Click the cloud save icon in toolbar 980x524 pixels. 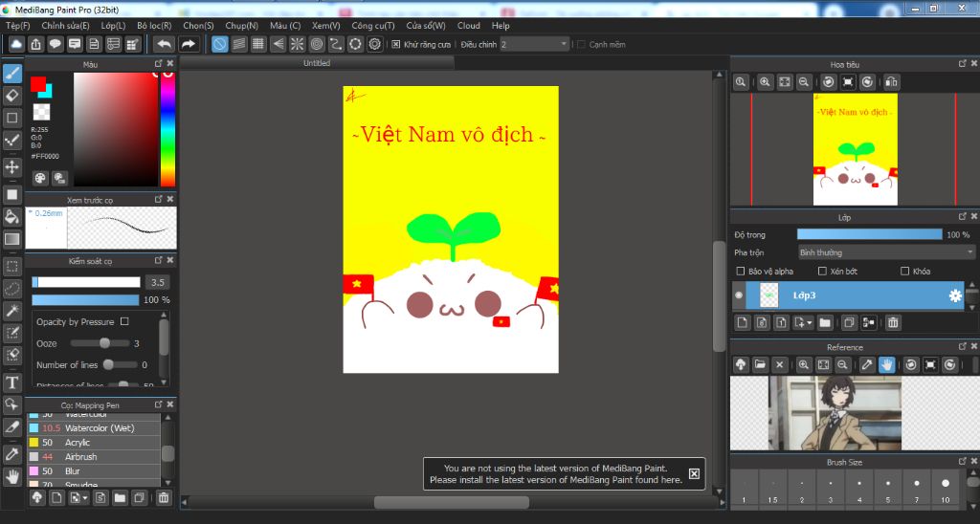(x=16, y=44)
